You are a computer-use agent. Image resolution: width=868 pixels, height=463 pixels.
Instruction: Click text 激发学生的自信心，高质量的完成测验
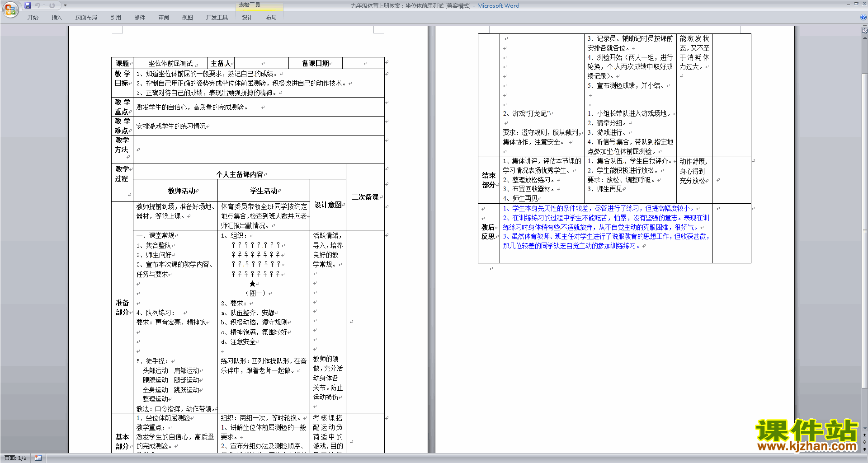[192, 107]
